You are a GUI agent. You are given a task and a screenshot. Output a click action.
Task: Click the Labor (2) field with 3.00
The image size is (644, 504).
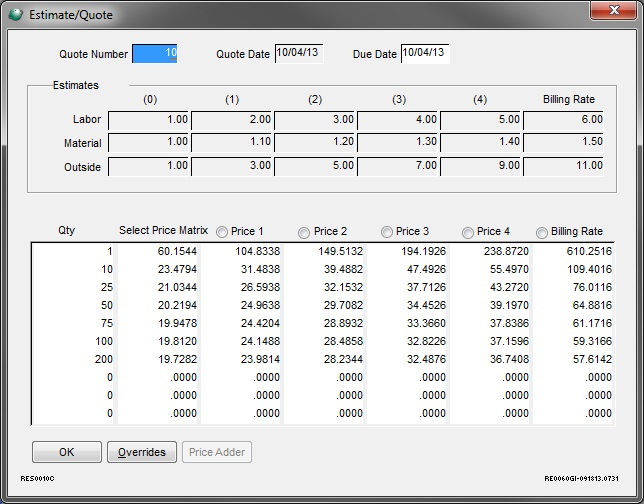tap(314, 120)
